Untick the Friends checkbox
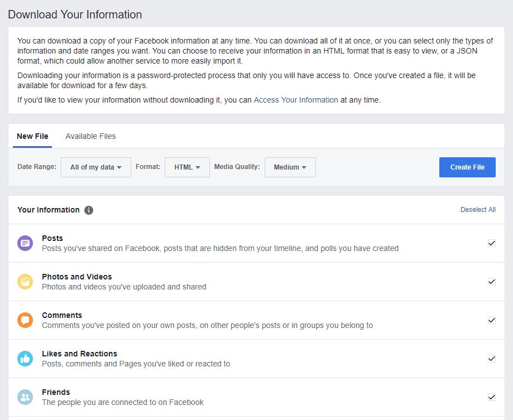Image resolution: width=513 pixels, height=420 pixels. pyautogui.click(x=491, y=397)
